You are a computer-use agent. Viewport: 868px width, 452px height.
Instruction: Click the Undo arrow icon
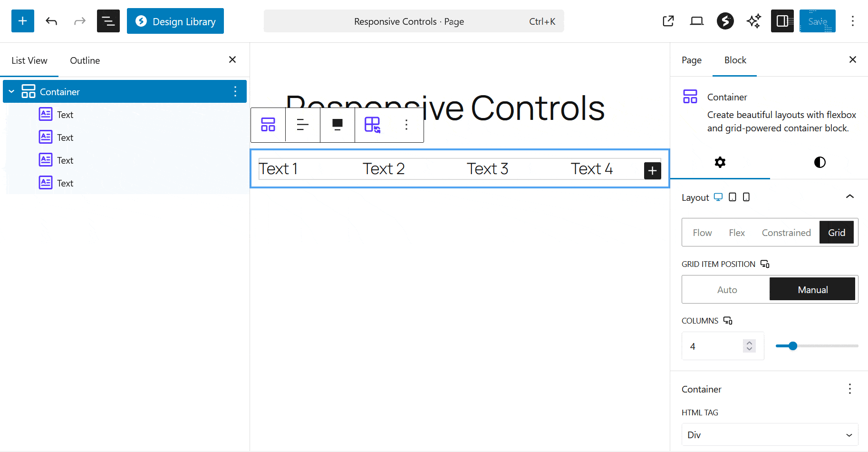(51, 21)
